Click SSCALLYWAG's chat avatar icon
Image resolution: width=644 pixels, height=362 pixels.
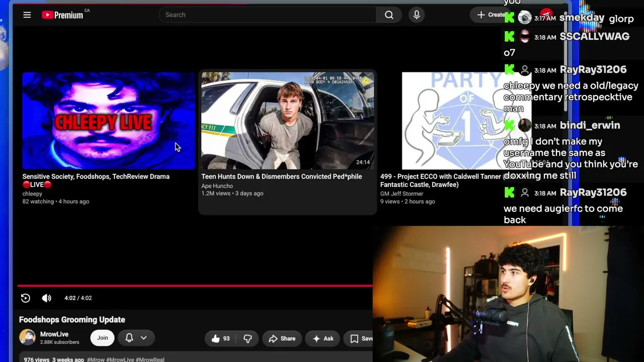click(x=525, y=37)
